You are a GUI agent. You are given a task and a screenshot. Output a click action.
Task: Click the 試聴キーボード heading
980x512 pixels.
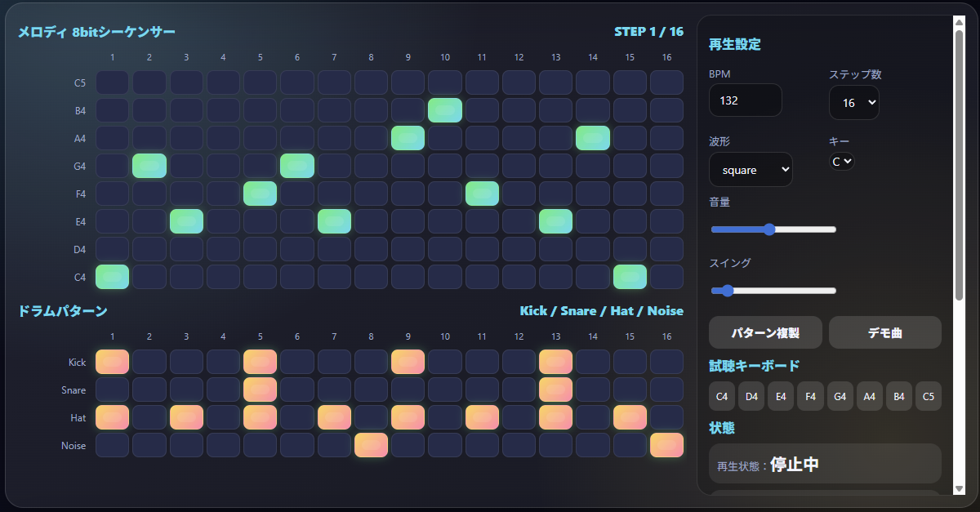click(754, 366)
